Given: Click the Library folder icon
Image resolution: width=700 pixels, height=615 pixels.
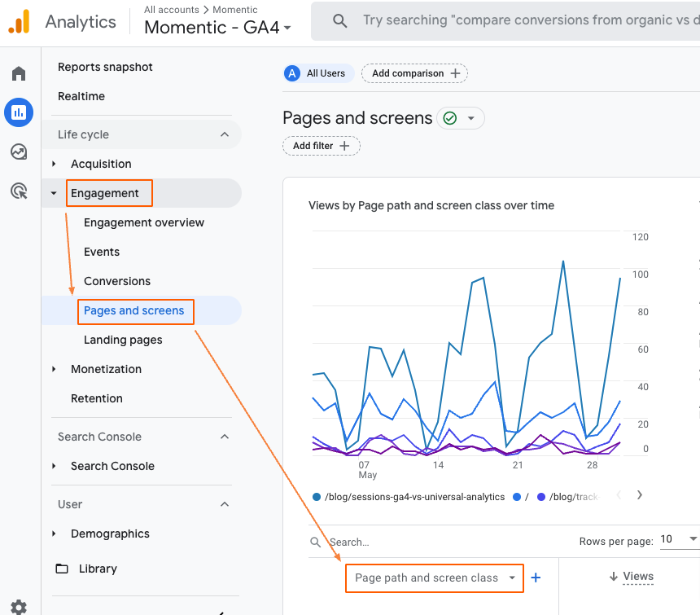Looking at the screenshot, I should tap(62, 569).
